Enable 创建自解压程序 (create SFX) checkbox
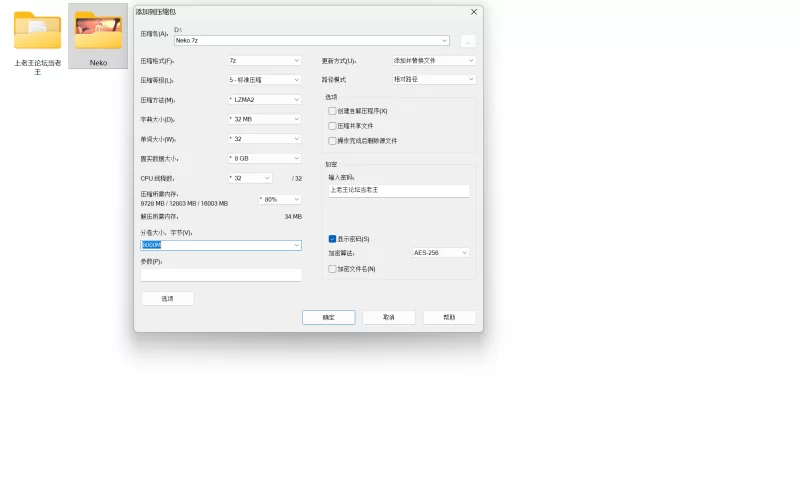 (333, 111)
